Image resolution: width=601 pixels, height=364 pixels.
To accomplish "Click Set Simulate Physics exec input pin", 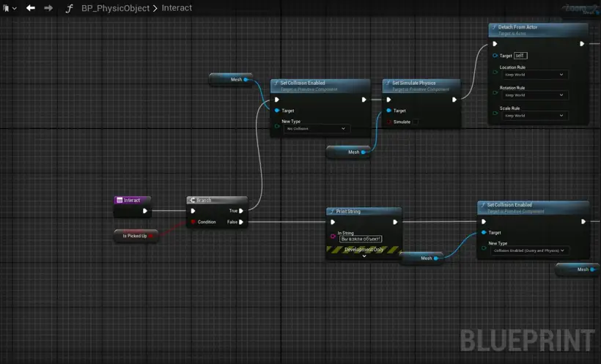I will pyautogui.click(x=388, y=100).
